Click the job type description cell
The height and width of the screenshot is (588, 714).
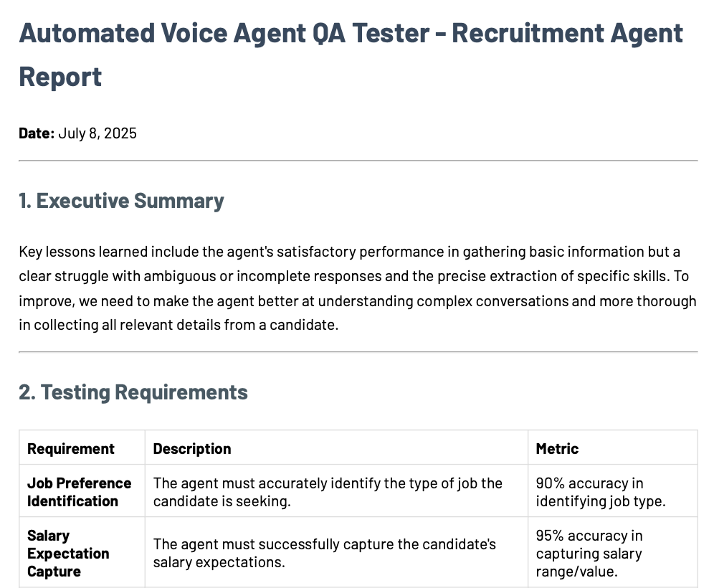pos(336,491)
